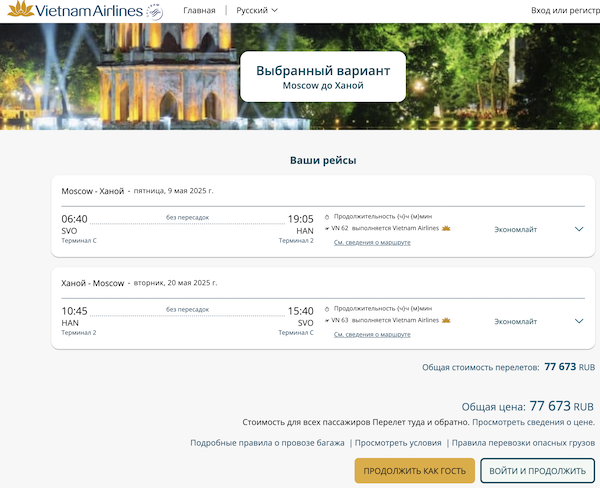Open the Русский language dropdown
This screenshot has height=488, width=600.
point(257,10)
